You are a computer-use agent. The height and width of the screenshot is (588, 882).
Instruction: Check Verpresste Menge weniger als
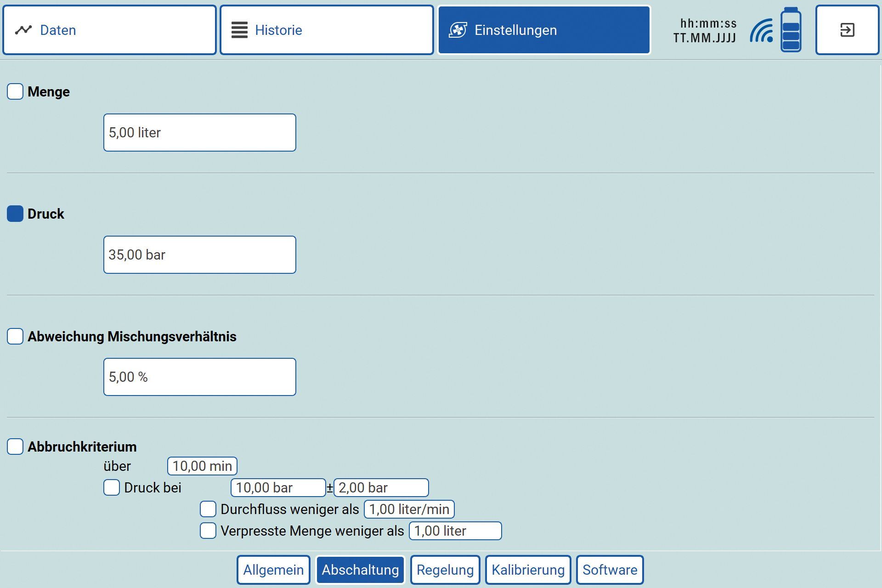click(208, 531)
